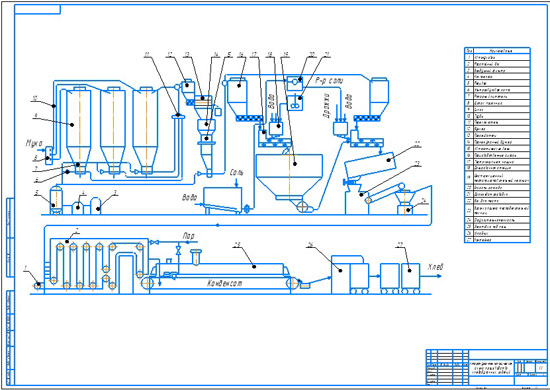Click the empty stamp box at top-left frame corner
Screen dimensions: 550x390
coord(38,9)
